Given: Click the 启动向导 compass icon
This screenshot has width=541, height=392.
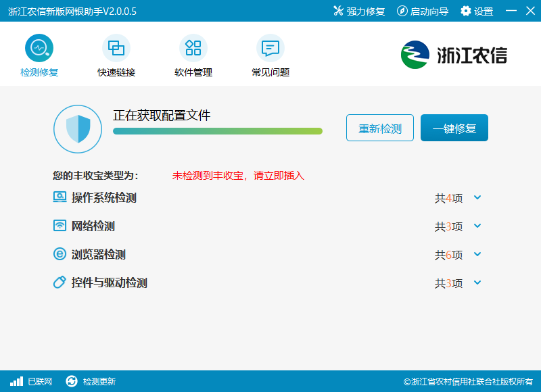Looking at the screenshot, I should (x=402, y=11).
